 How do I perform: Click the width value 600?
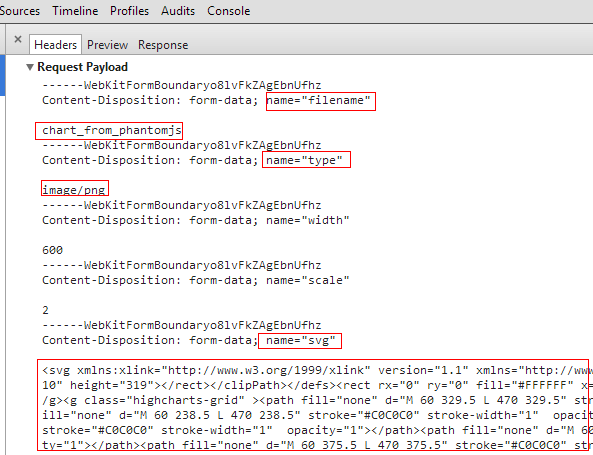pos(53,250)
